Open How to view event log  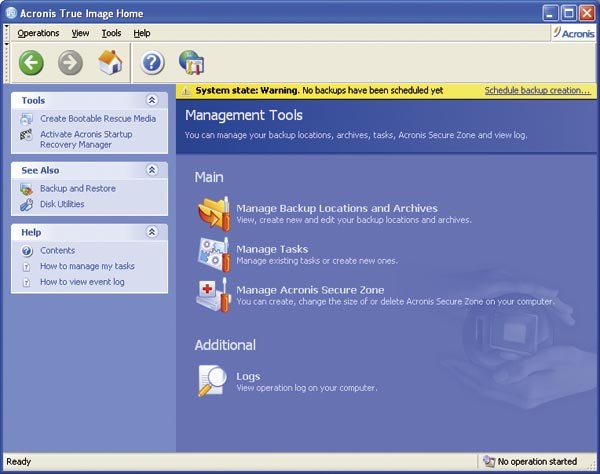coord(82,282)
